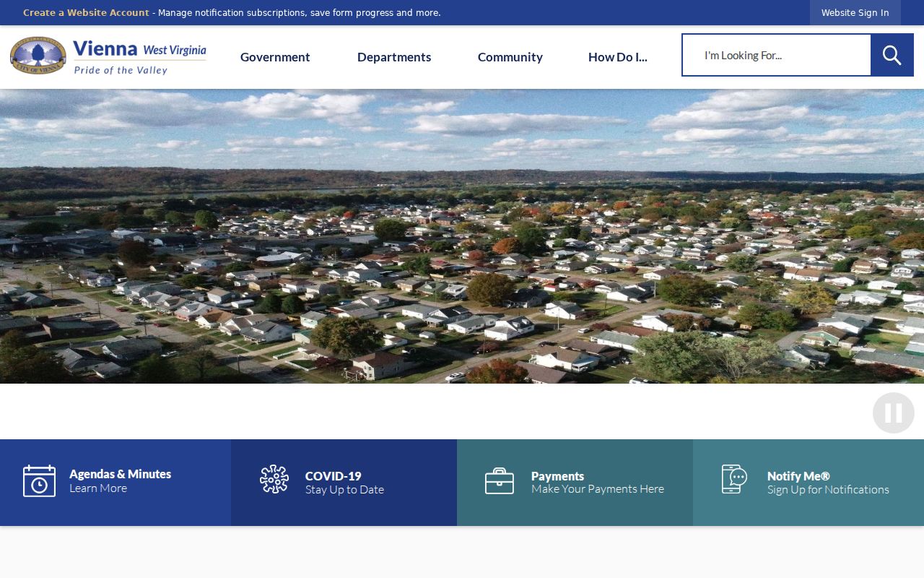Open the Departments menu
Viewport: 924px width, 578px height.
point(394,57)
